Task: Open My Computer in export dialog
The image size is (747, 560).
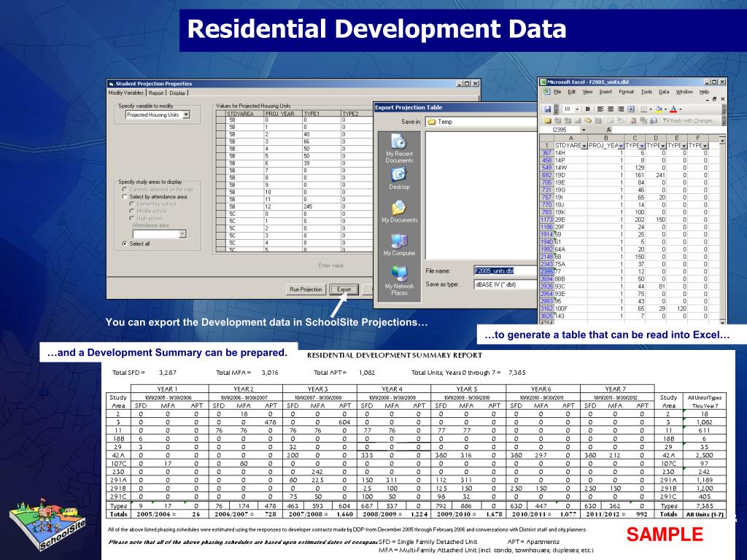Action: pos(399,245)
